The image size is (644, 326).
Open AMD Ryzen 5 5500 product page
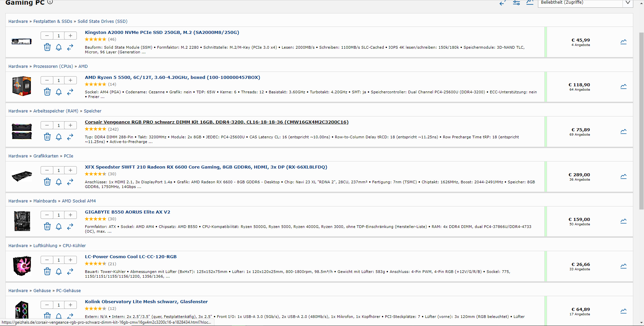pos(172,77)
